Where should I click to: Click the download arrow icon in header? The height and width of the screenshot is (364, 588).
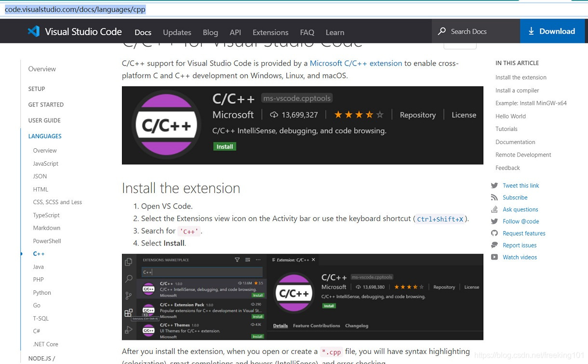532,31
